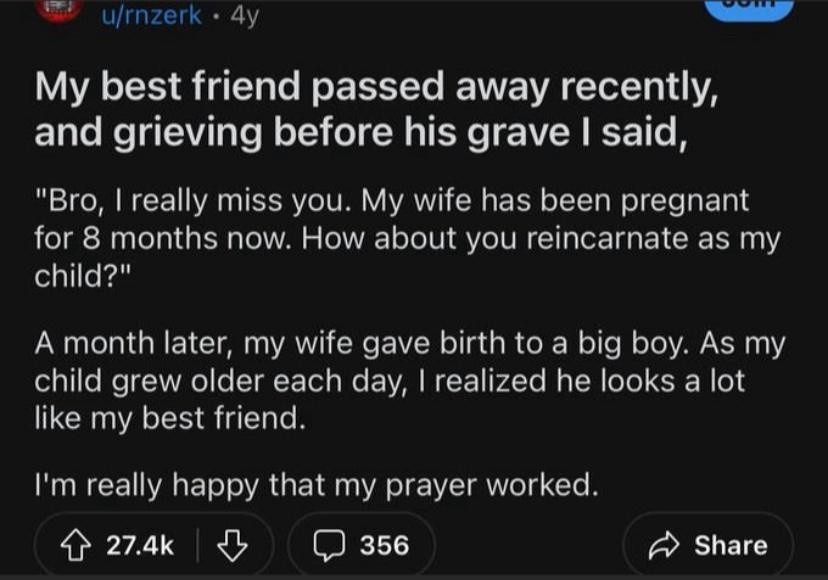Click the share arrow icon
This screenshot has height=580, width=828.
tap(664, 545)
